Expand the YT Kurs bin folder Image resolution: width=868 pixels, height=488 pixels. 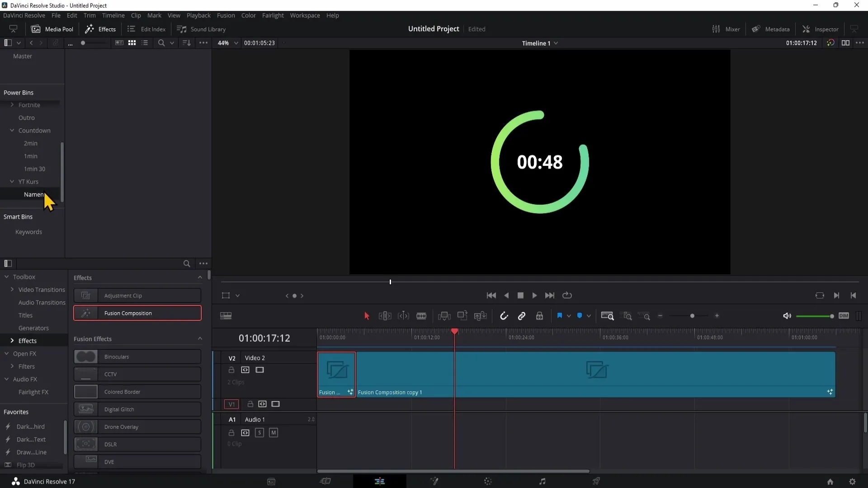click(x=12, y=181)
